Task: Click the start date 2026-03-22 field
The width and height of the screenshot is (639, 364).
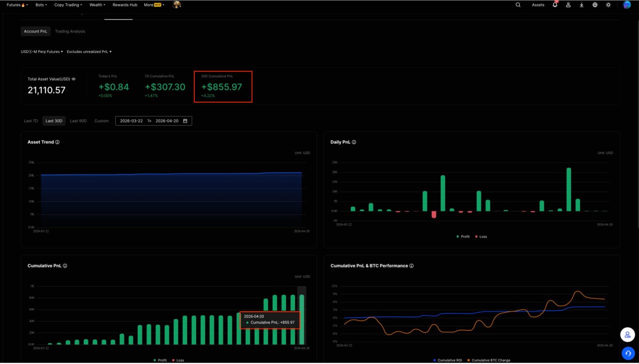Action: (131, 121)
